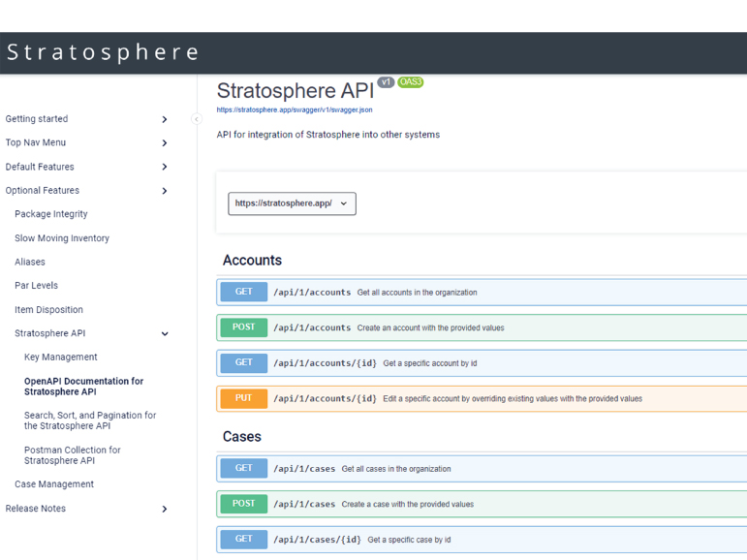
Task: Collapse the Stratosphere API section chevron
Action: coord(164,334)
